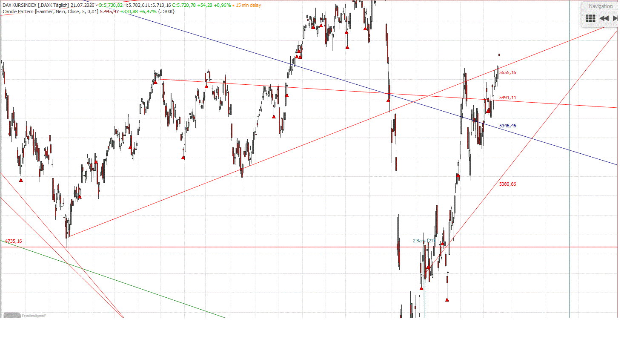Click the 4735,16 horizontal line label
Image resolution: width=644 pixels, height=345 pixels.
[x=14, y=241]
